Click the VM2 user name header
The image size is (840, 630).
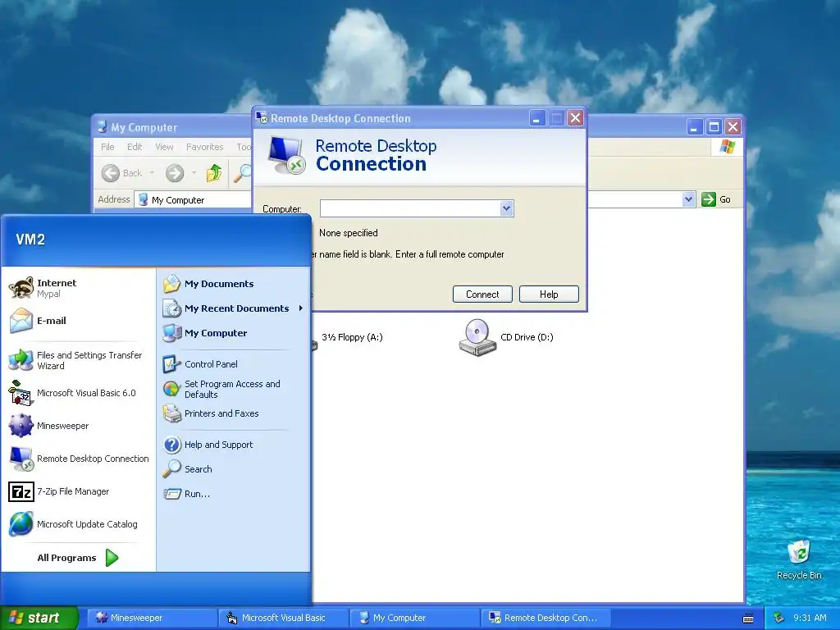click(x=30, y=239)
